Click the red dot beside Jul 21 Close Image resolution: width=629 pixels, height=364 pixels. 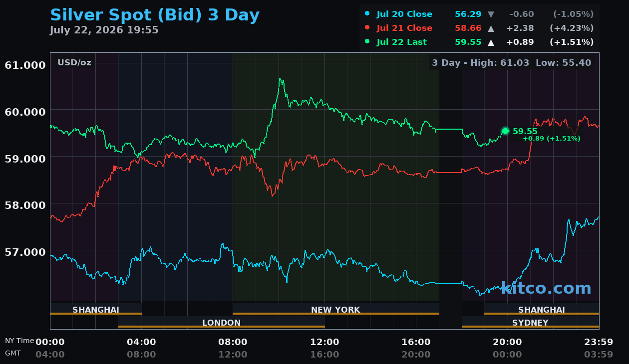pos(367,27)
